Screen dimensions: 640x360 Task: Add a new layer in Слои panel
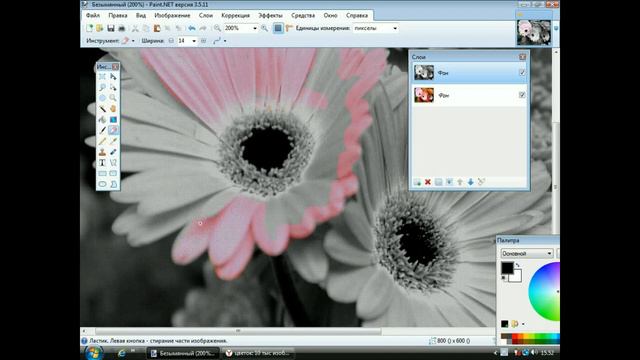tap(417, 182)
